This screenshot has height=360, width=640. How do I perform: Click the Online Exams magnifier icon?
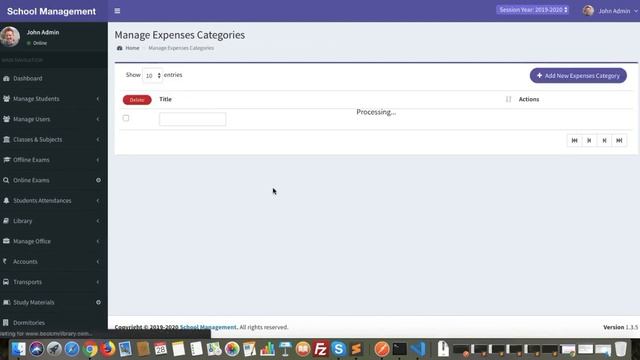pyautogui.click(x=6, y=180)
